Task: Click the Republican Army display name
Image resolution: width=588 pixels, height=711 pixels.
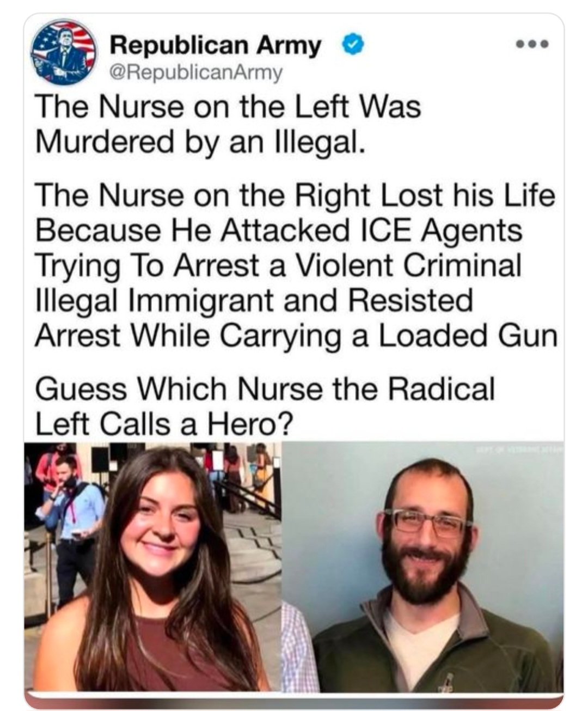Action: pos(216,45)
